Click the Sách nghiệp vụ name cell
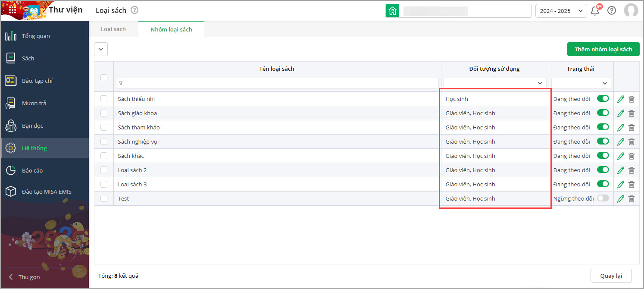Image resolution: width=644 pixels, height=289 pixels. 277,141
